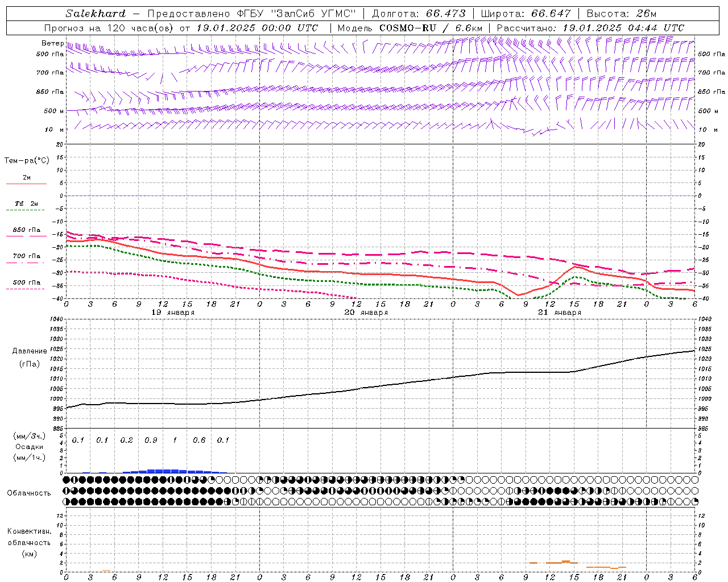728x582 pixels.
Task: Select the "(мм/1ч.)" precipitation unit label
Action: (30, 458)
